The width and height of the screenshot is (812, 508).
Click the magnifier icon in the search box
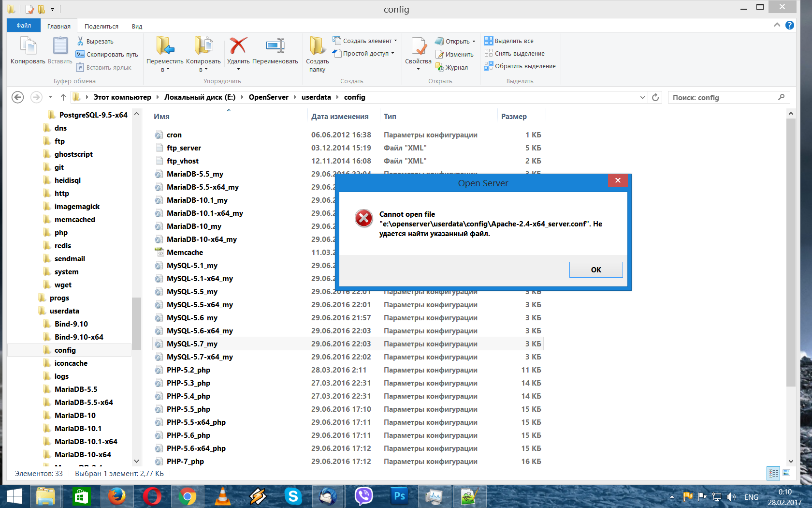[781, 97]
